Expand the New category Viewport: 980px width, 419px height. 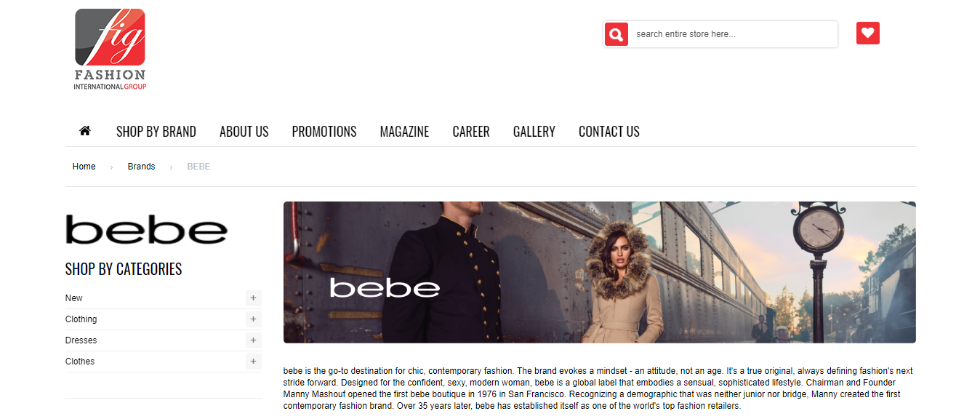point(253,298)
